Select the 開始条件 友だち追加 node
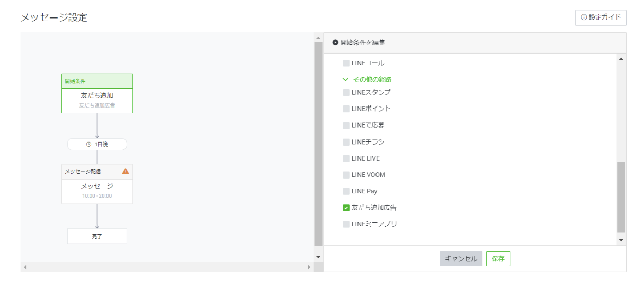The height and width of the screenshot is (285, 644). 97,99
